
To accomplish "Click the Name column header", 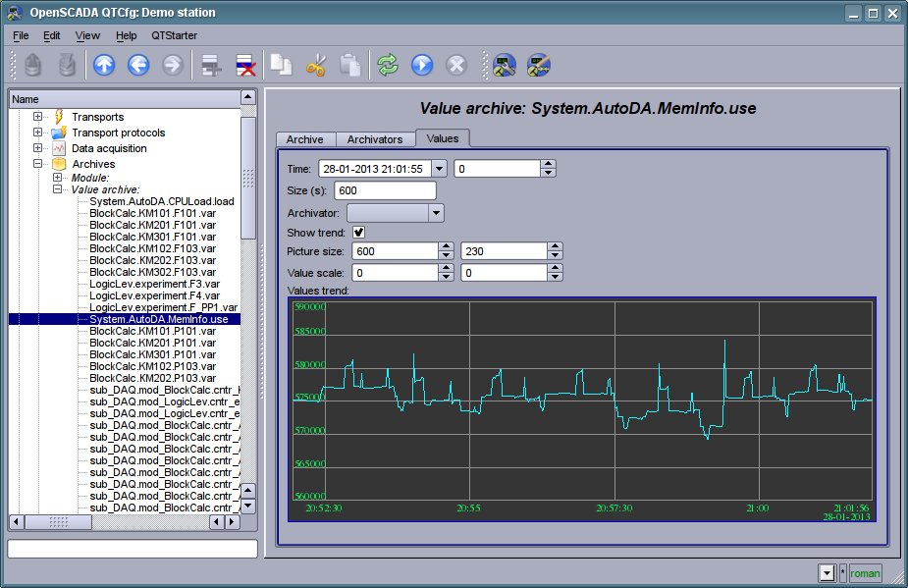I will click(x=125, y=99).
